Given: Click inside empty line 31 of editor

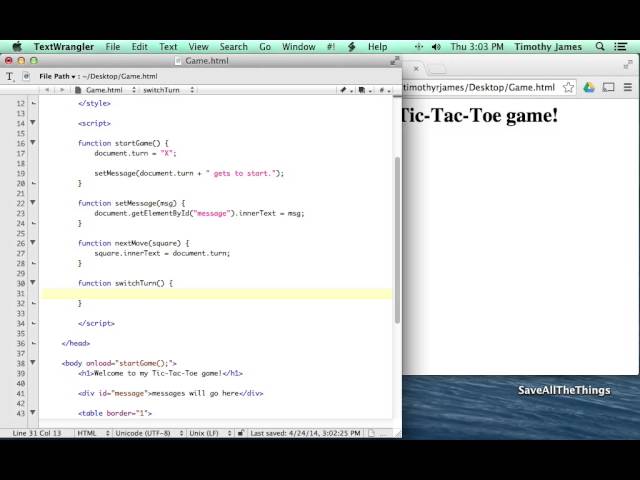Looking at the screenshot, I should [216, 293].
